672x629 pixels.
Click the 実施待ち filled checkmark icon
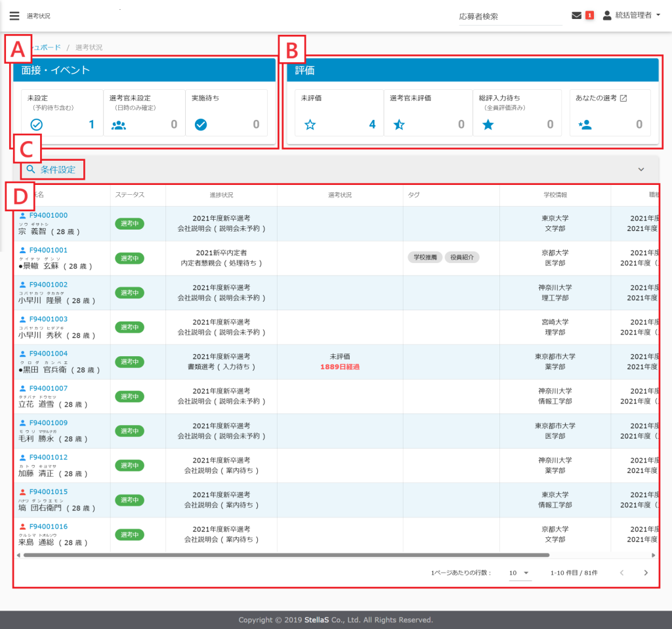coord(201,125)
